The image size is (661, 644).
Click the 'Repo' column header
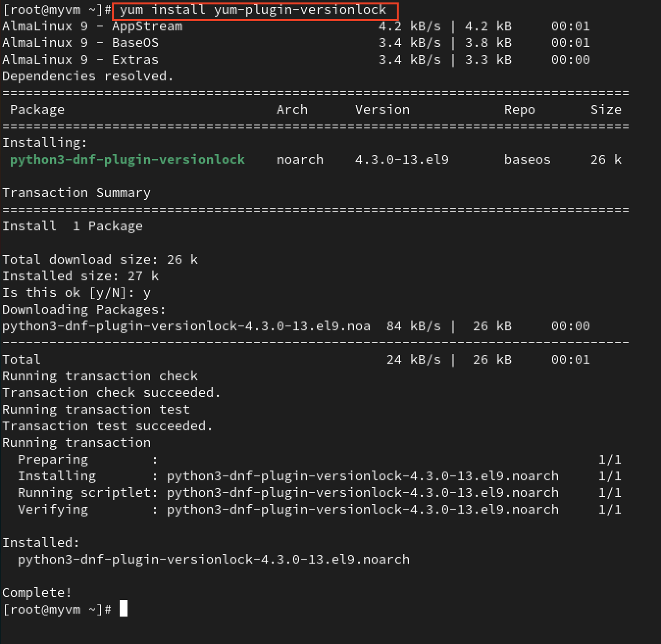[520, 109]
